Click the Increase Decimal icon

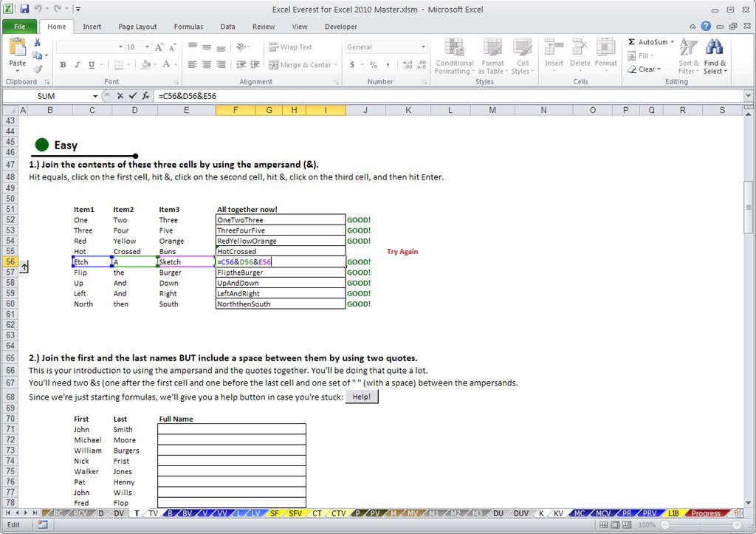408,65
